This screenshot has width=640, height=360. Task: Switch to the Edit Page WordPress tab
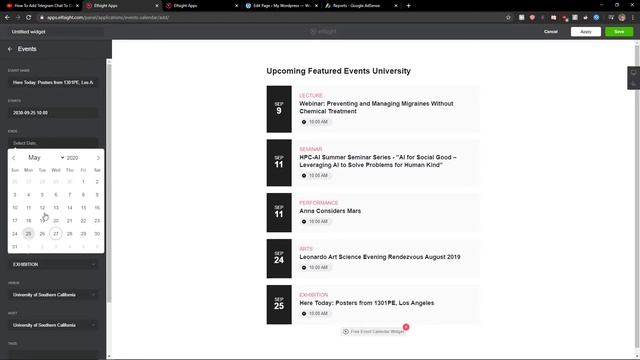[x=282, y=6]
